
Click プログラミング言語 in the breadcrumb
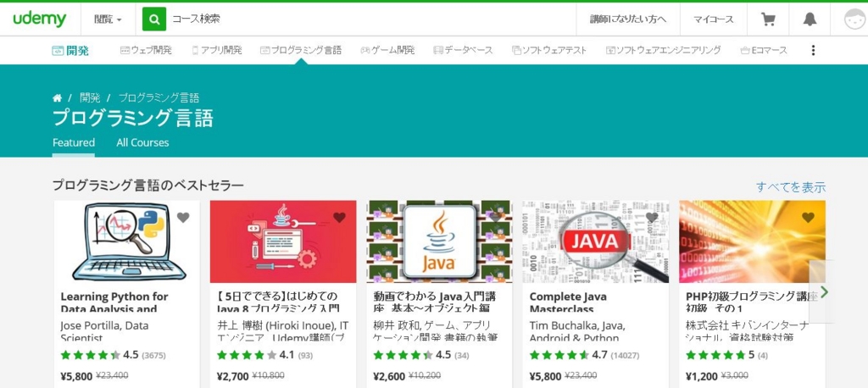[x=159, y=98]
